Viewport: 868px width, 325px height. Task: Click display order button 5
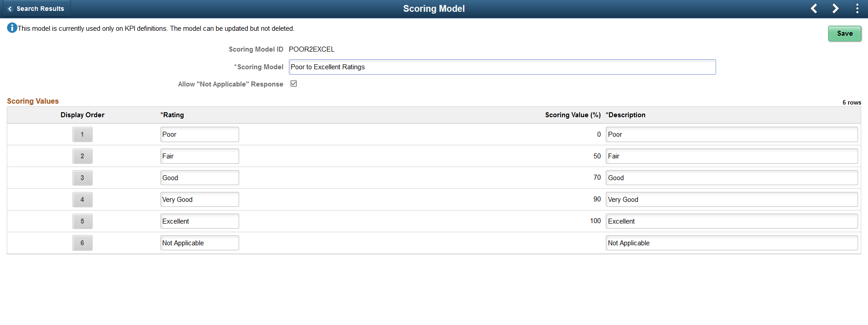[82, 221]
